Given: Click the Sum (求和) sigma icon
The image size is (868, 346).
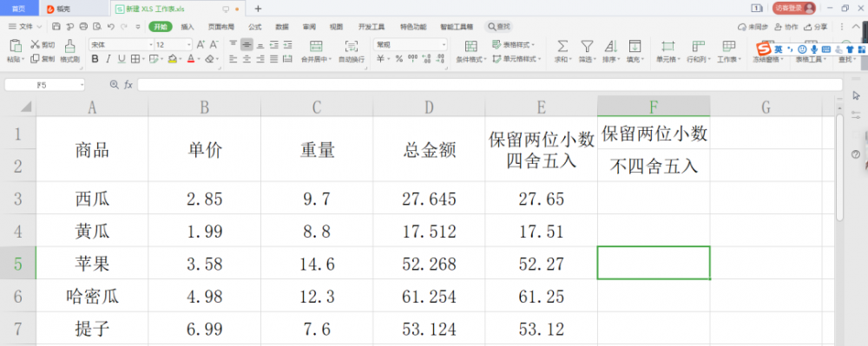Looking at the screenshot, I should [x=562, y=46].
